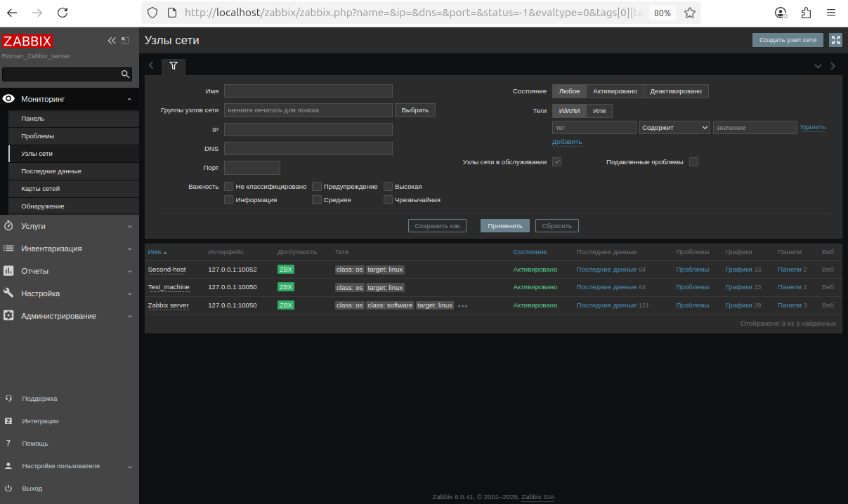This screenshot has height=504, width=848.
Task: Go to next filter tab arrow
Action: tap(833, 66)
